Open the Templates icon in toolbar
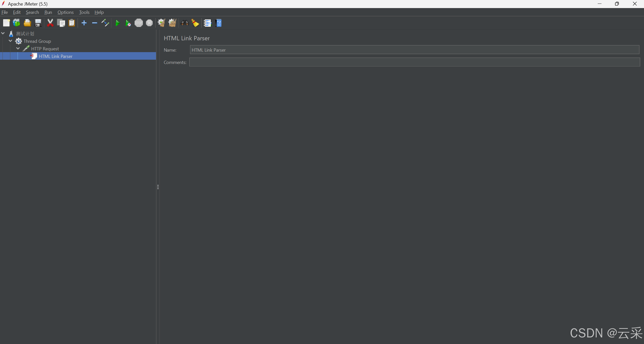 tap(17, 23)
